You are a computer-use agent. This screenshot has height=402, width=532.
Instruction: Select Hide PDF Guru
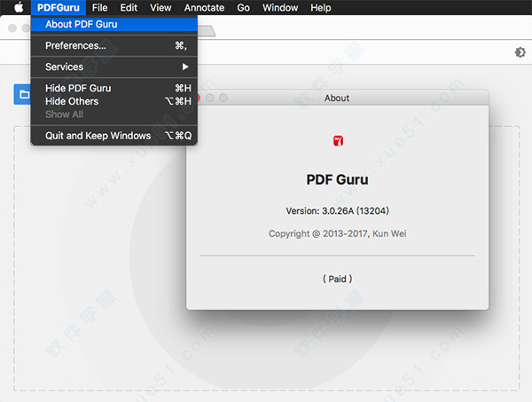tap(114, 88)
